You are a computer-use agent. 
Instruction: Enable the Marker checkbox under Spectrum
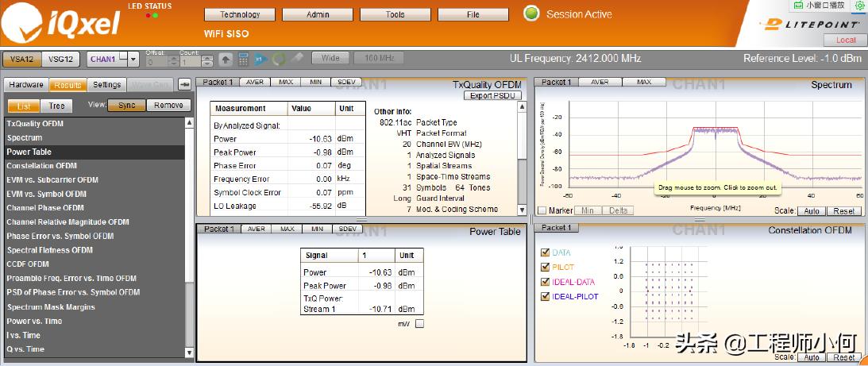[542, 210]
